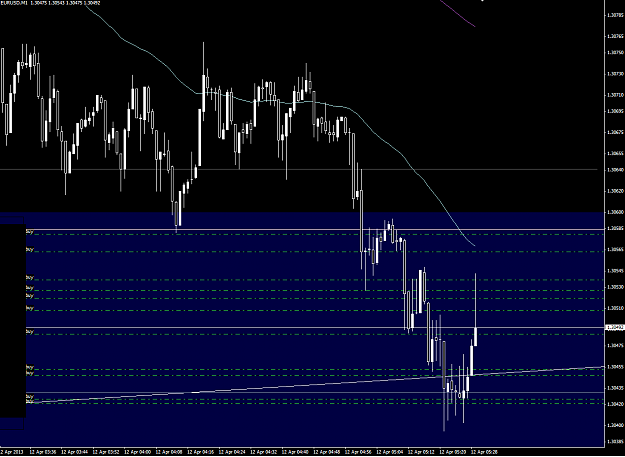Click the 1.30585 price axis label

615,228
